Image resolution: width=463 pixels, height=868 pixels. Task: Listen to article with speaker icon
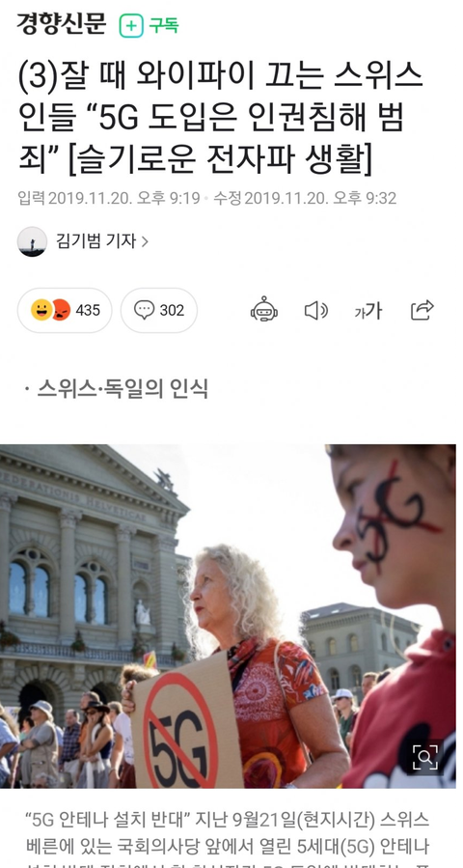[x=315, y=311]
